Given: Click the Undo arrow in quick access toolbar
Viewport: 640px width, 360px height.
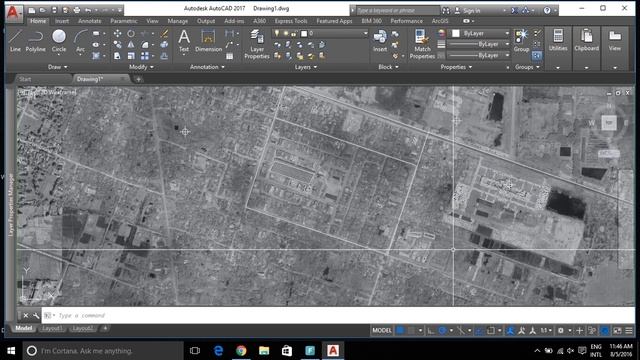Looking at the screenshot, I should click(88, 10).
